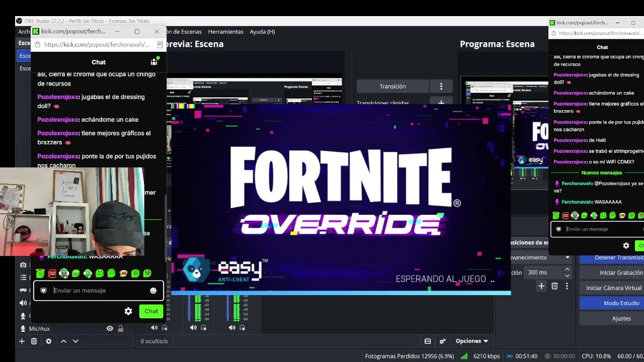Open emoji picker in left Kick chat
Screen dimensions: 644x362
point(153,291)
